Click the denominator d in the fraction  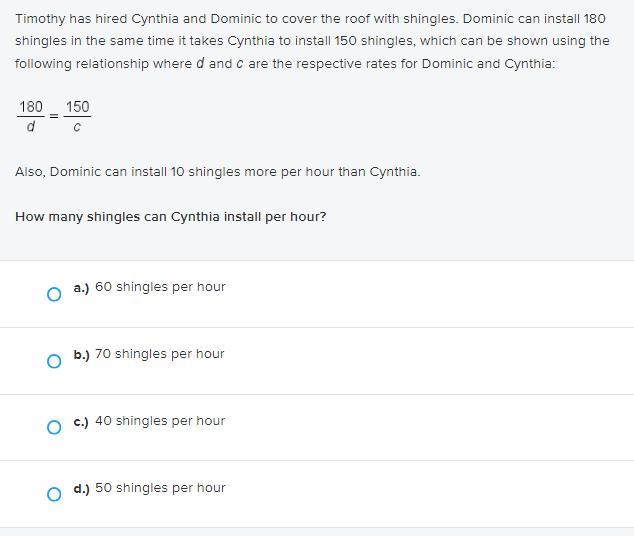tap(31, 127)
